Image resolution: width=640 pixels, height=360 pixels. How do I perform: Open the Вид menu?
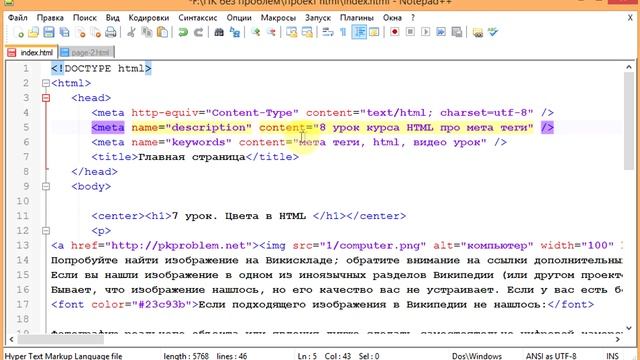click(113, 18)
